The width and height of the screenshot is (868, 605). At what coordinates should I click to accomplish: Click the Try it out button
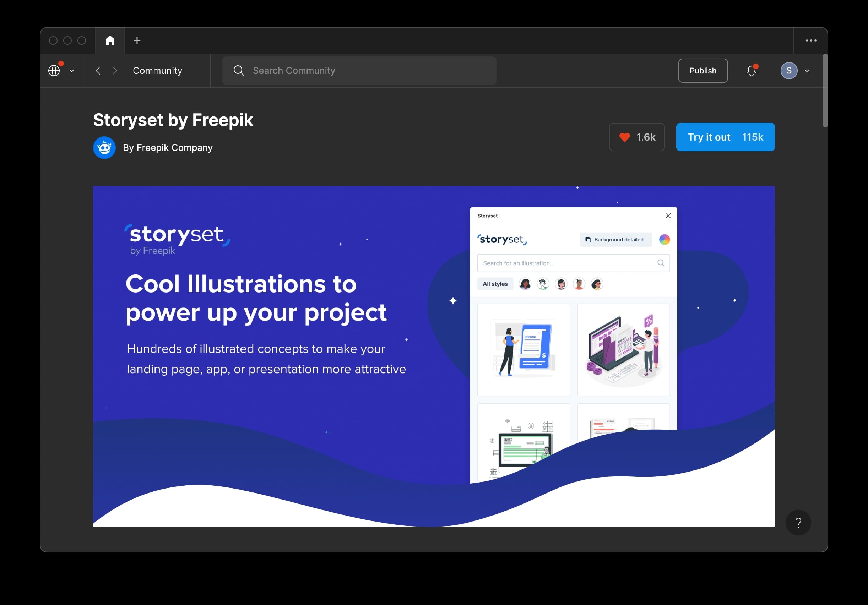pyautogui.click(x=725, y=137)
